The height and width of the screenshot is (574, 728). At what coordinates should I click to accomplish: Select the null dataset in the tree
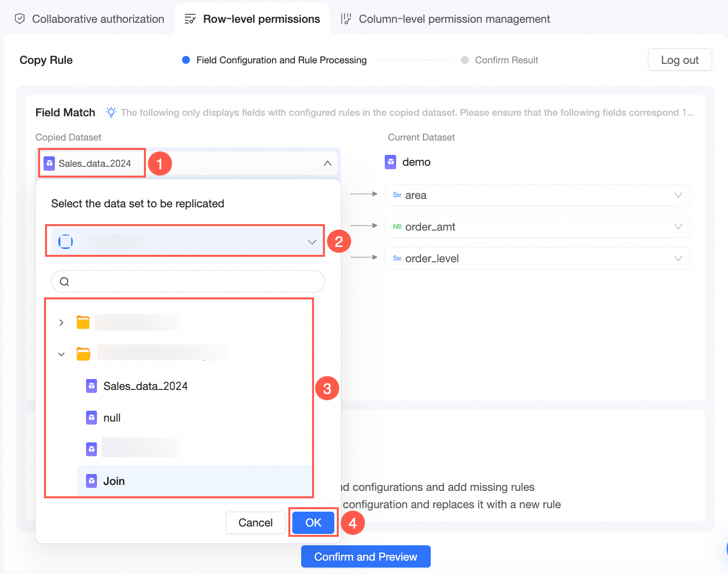pyautogui.click(x=112, y=418)
